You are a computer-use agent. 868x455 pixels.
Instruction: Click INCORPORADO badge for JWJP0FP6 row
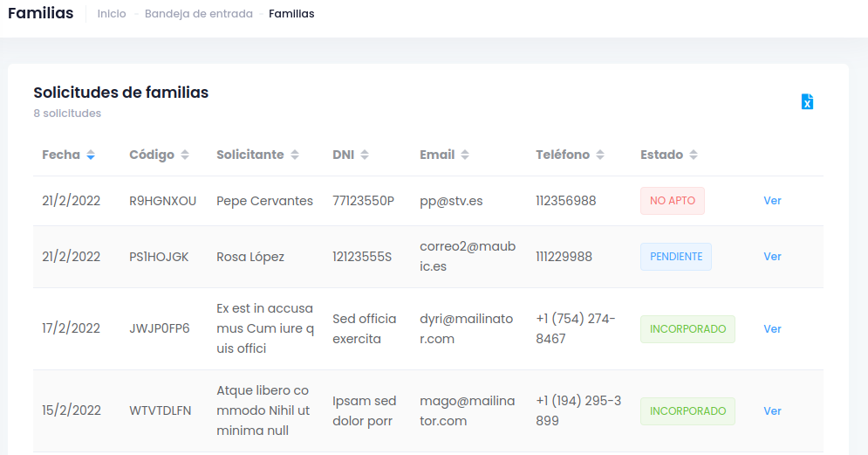pos(687,329)
